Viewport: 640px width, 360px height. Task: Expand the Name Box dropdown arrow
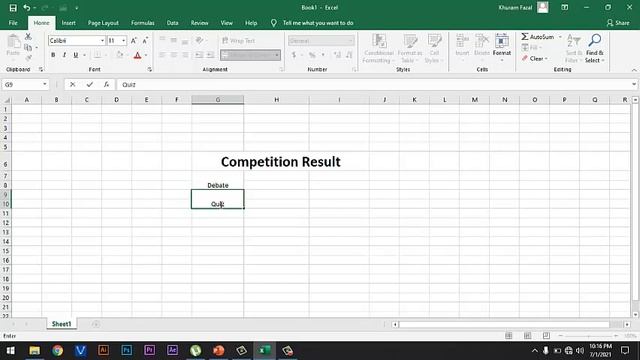coord(44,84)
